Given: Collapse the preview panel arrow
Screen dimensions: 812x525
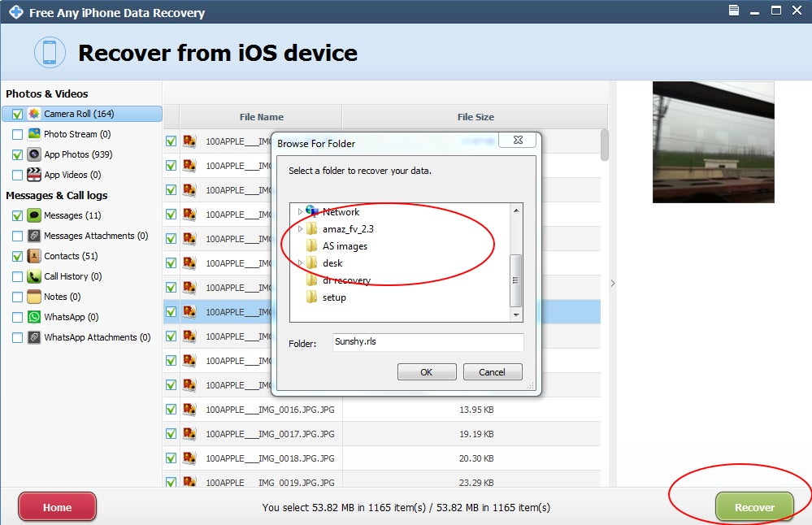Looking at the screenshot, I should 613,283.
